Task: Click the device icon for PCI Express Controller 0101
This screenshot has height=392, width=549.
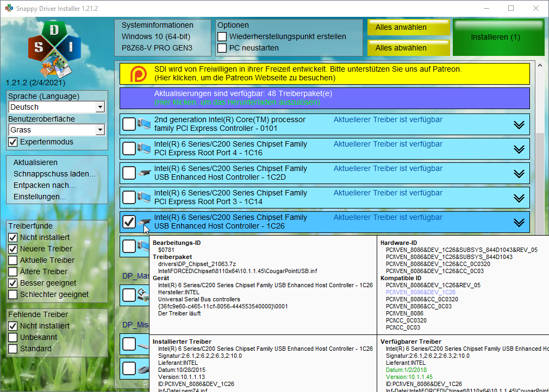Action: click(x=144, y=124)
